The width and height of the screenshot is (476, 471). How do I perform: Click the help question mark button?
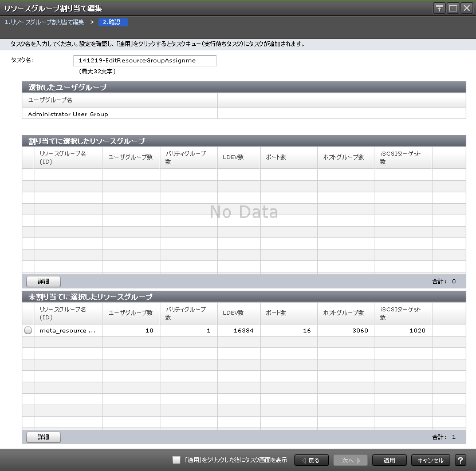[x=460, y=460]
